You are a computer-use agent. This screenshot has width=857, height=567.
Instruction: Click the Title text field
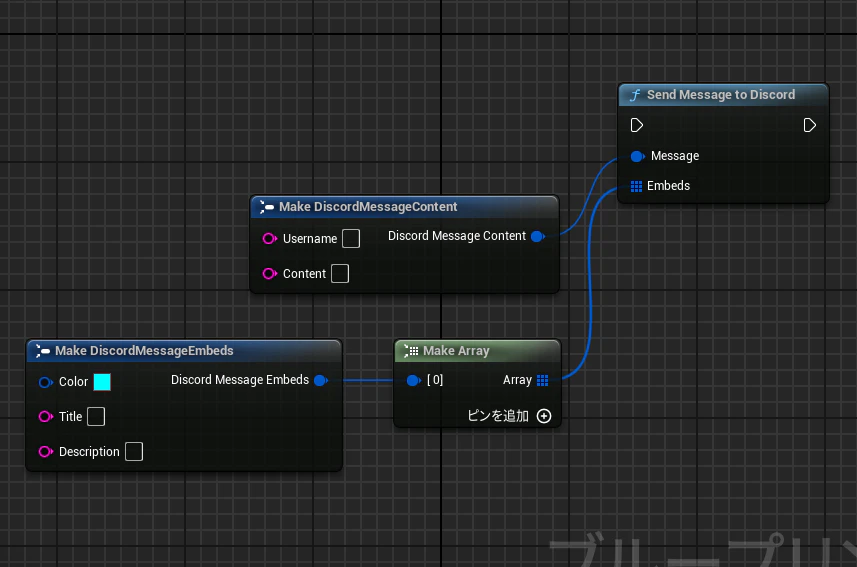click(96, 417)
